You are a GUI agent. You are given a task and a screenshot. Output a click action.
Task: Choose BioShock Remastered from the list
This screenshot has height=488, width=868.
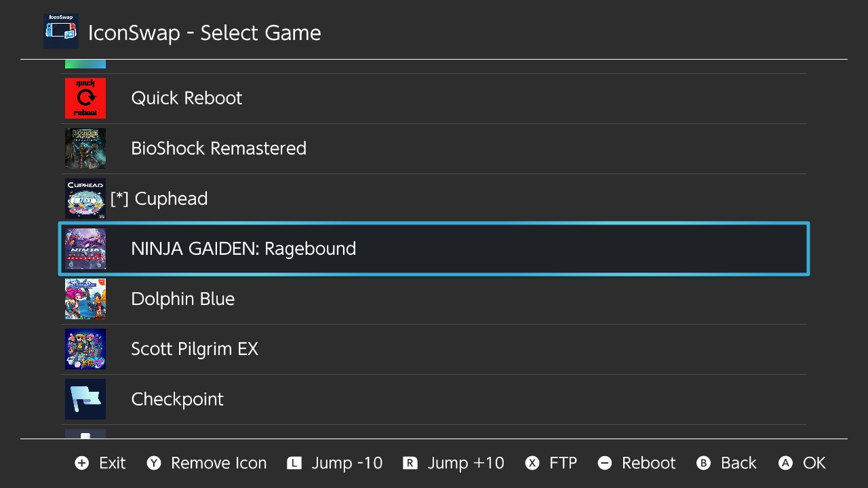click(x=434, y=148)
